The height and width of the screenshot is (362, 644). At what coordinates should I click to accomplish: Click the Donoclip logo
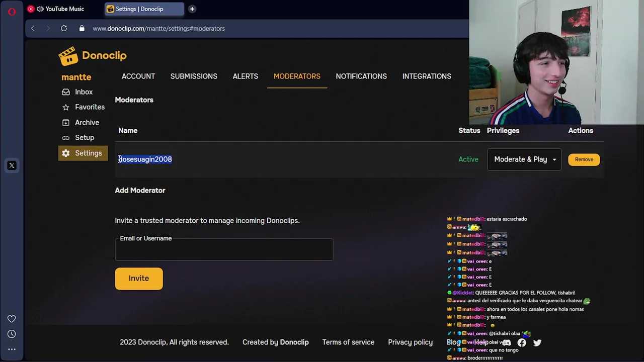93,56
